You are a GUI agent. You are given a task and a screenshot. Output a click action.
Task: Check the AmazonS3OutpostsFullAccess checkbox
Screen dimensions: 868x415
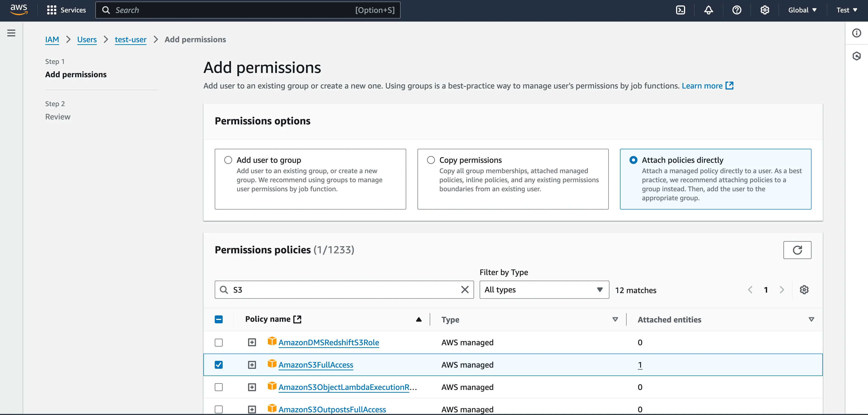point(219,409)
